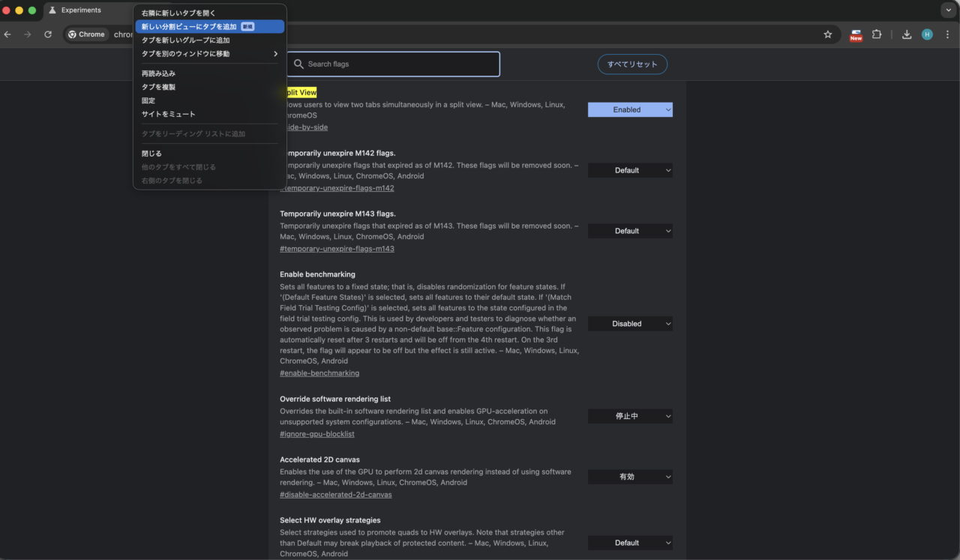Open the tab search chevron button
The height and width of the screenshot is (560, 960).
pyautogui.click(x=949, y=10)
